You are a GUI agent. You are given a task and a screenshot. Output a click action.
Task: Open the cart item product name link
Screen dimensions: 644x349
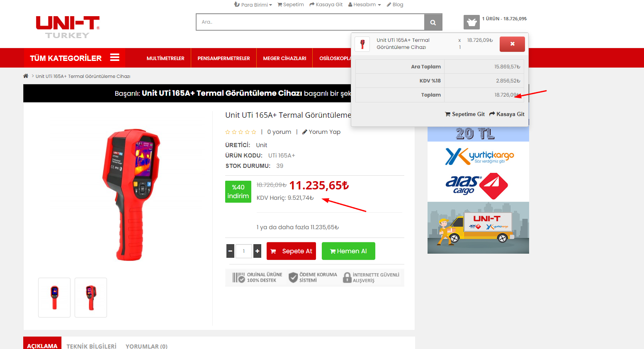tap(403, 44)
